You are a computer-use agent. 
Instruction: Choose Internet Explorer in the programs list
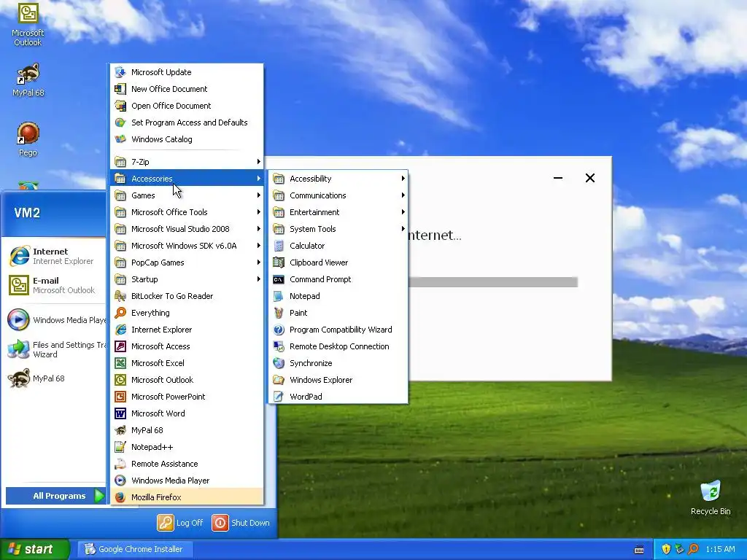click(x=187, y=330)
